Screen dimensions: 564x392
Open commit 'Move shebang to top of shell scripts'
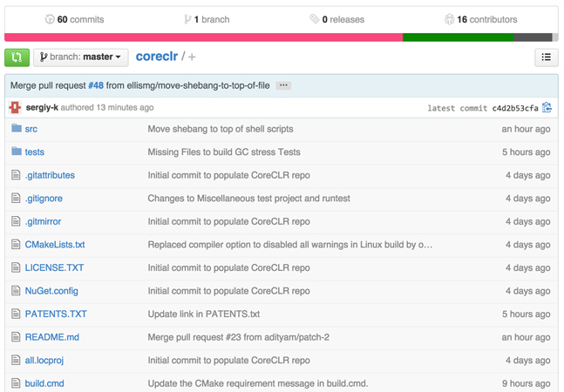coord(221,129)
